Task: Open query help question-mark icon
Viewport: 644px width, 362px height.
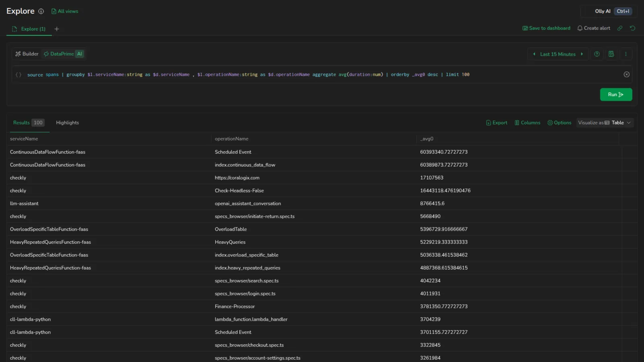Action: [597, 54]
